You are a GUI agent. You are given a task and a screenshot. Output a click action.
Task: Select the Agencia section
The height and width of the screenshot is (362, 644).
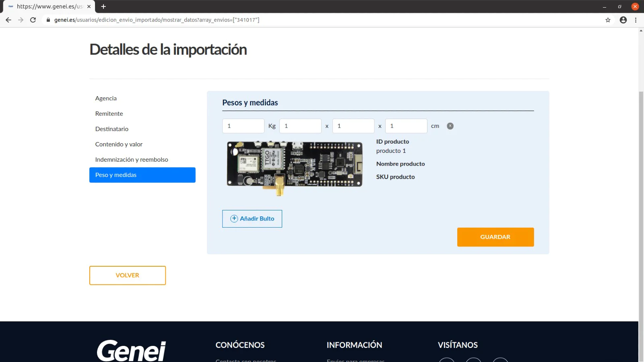pyautogui.click(x=106, y=98)
